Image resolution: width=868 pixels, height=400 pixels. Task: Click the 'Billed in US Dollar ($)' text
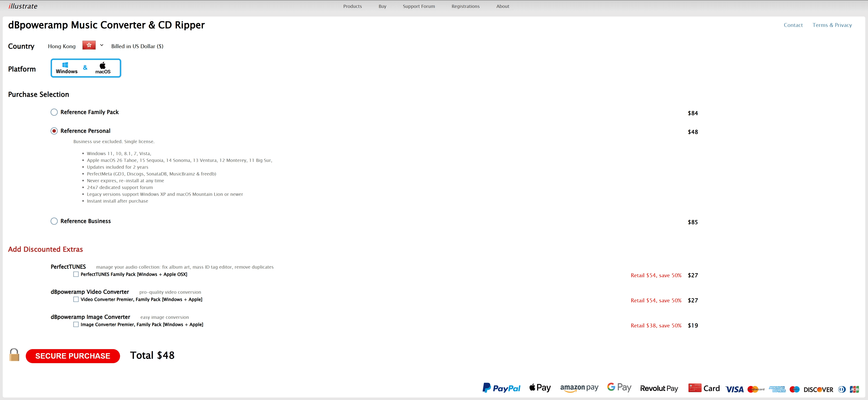point(137,46)
